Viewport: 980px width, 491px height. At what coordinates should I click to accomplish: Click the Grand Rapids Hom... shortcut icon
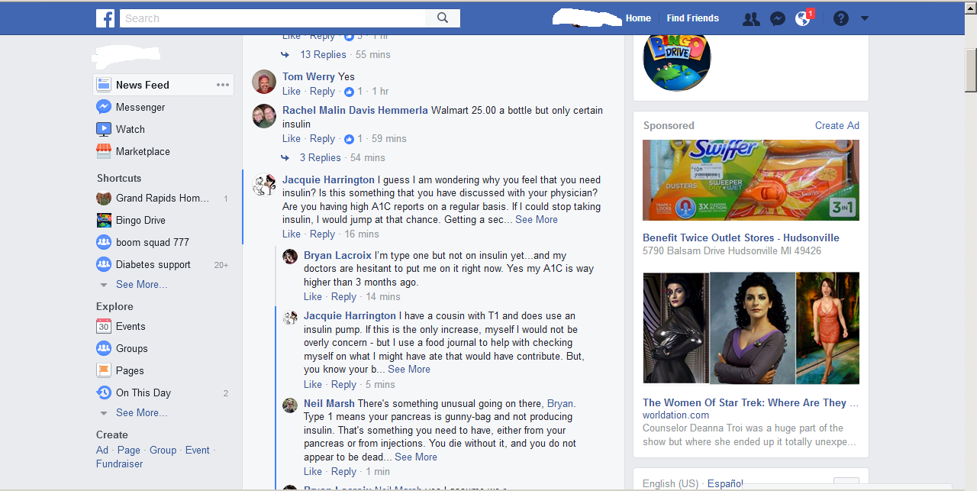pyautogui.click(x=104, y=198)
